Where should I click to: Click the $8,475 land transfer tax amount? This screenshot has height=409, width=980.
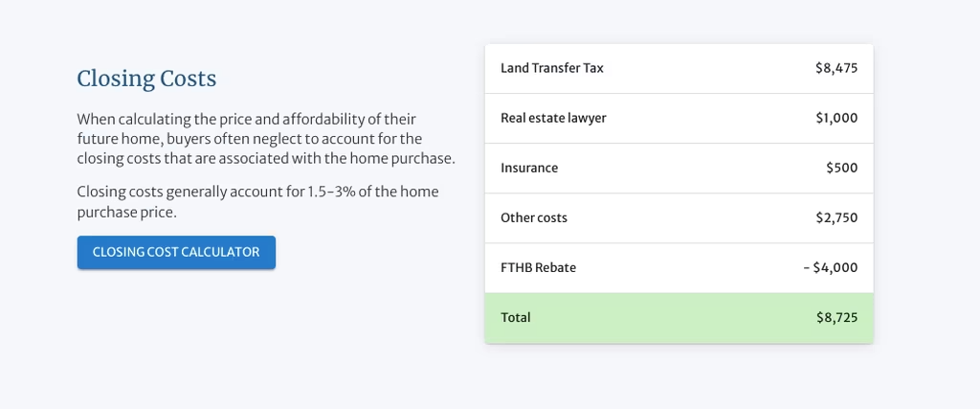point(836,68)
